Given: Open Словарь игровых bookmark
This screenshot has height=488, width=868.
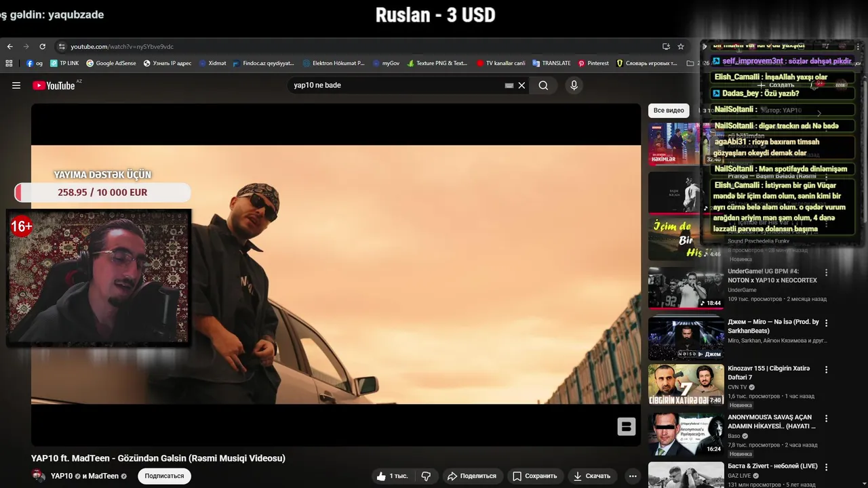Looking at the screenshot, I should [646, 63].
